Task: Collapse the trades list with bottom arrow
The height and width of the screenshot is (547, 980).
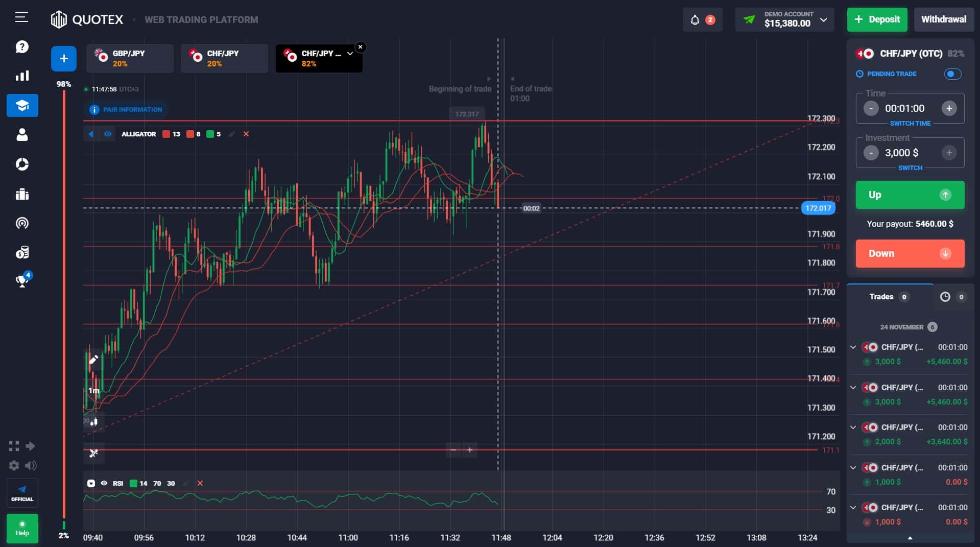Action: [x=910, y=538]
